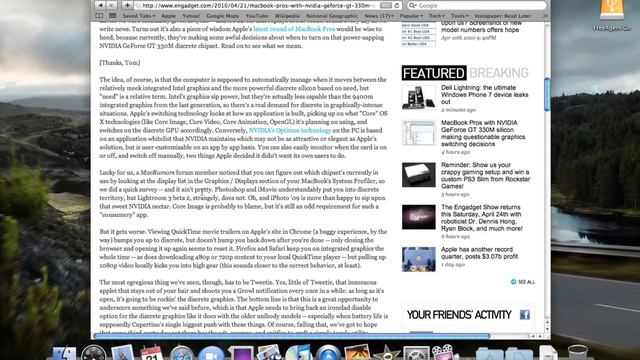Click the SEE ALL link
This screenshot has height=360, width=640.
pyautogui.click(x=526, y=282)
